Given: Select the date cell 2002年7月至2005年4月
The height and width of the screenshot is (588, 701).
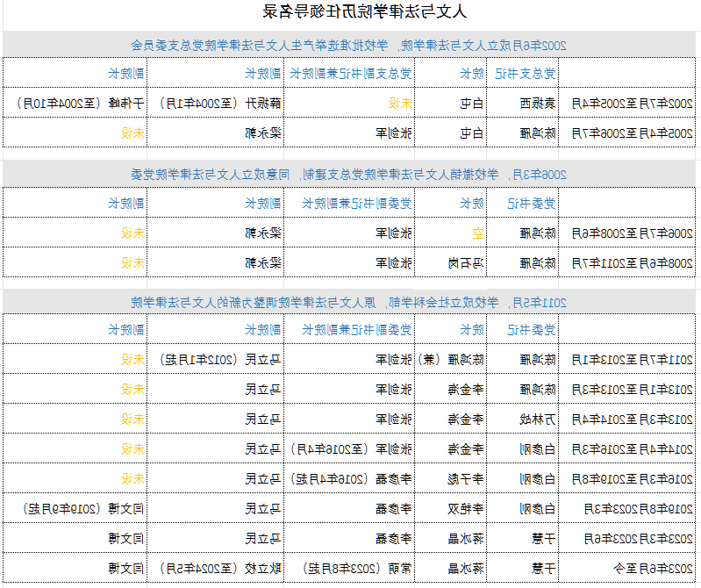Looking at the screenshot, I should click(626, 104).
